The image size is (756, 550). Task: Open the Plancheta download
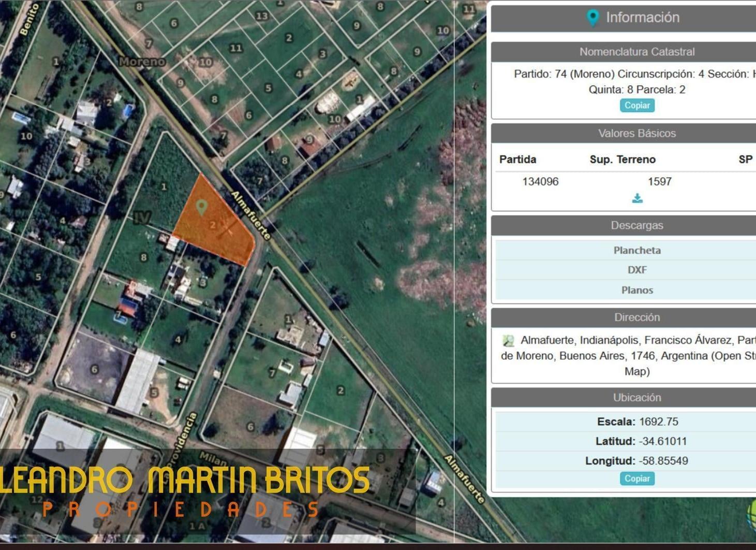(637, 250)
